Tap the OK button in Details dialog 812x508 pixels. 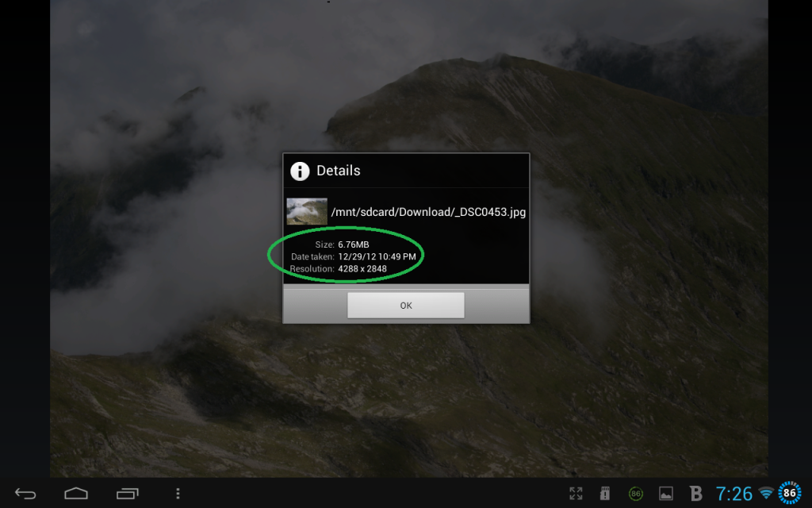(x=405, y=306)
